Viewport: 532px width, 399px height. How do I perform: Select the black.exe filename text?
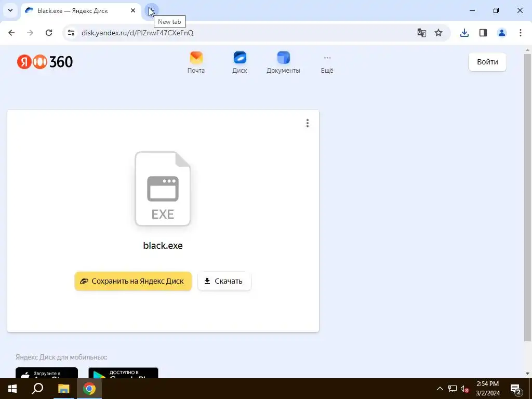pos(163,246)
